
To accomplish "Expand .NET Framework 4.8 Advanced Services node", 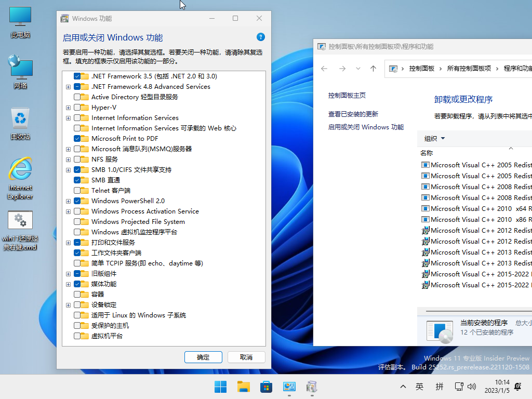I will [68, 87].
